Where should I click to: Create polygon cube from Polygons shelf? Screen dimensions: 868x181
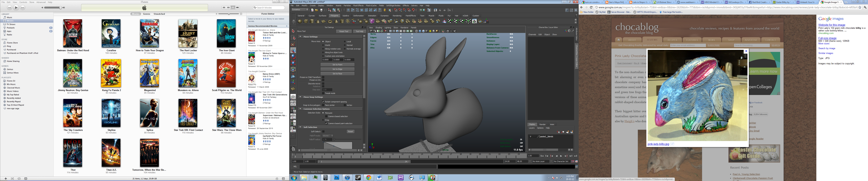306,21
